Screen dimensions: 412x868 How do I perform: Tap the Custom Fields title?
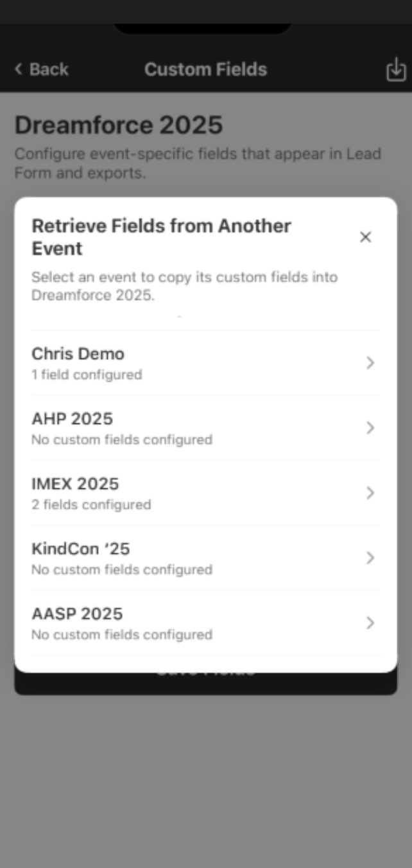[205, 69]
